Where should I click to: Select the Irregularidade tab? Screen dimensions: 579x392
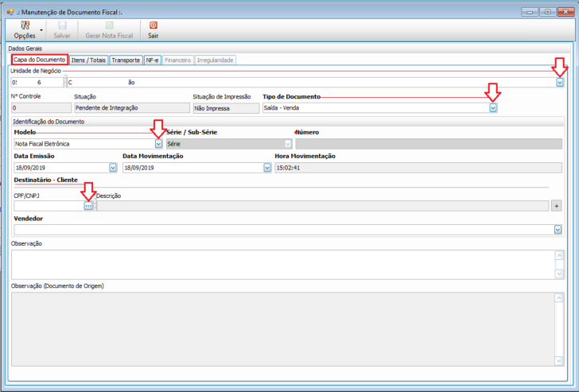(215, 60)
